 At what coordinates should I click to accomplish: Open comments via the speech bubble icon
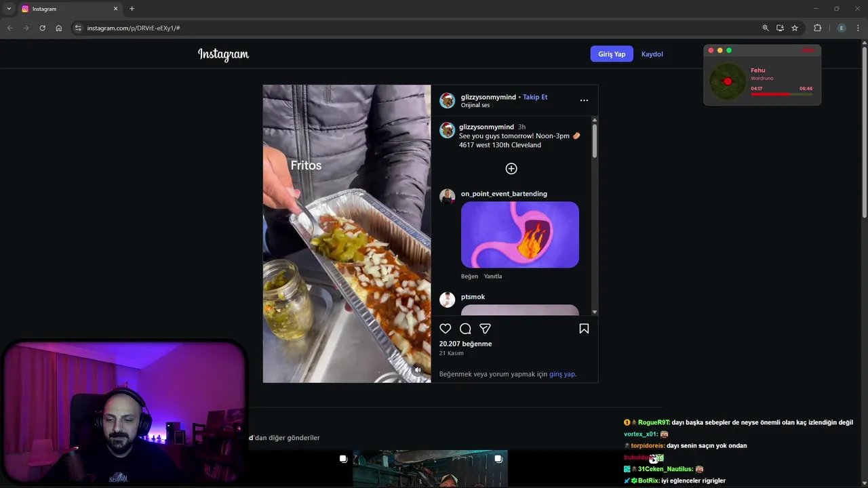point(465,329)
